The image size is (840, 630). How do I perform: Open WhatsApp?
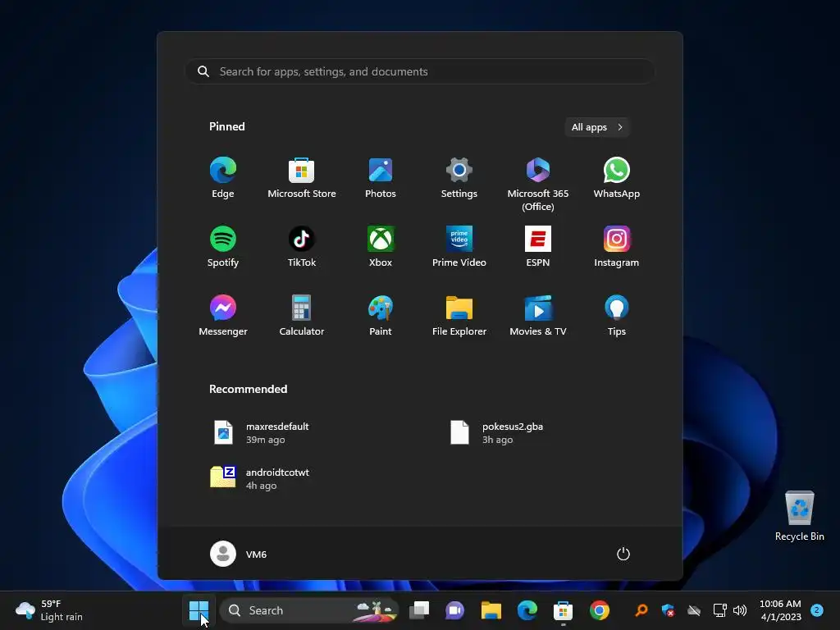coord(617,178)
